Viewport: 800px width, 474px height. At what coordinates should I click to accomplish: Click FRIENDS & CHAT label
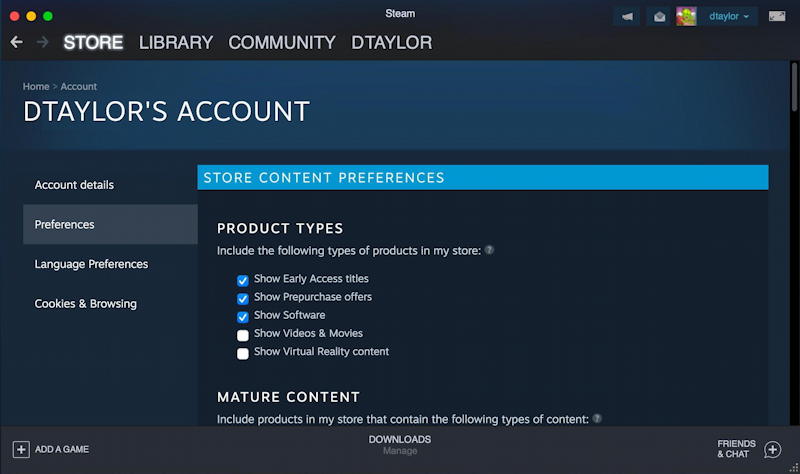click(x=736, y=449)
